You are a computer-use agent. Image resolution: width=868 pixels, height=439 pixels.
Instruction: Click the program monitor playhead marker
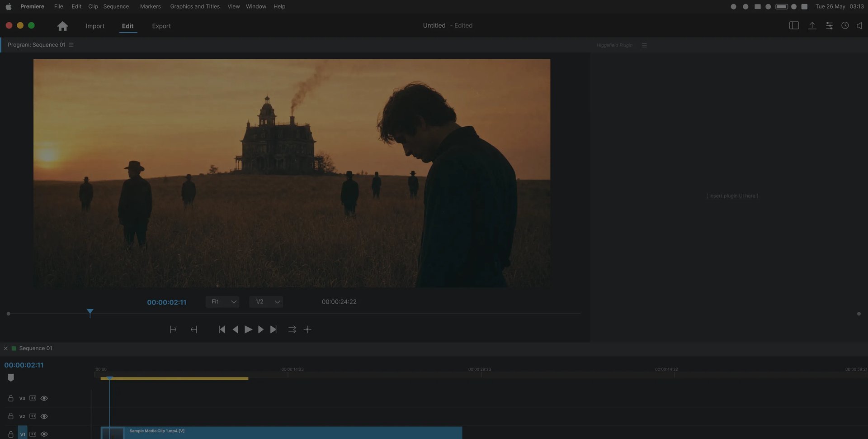(90, 312)
